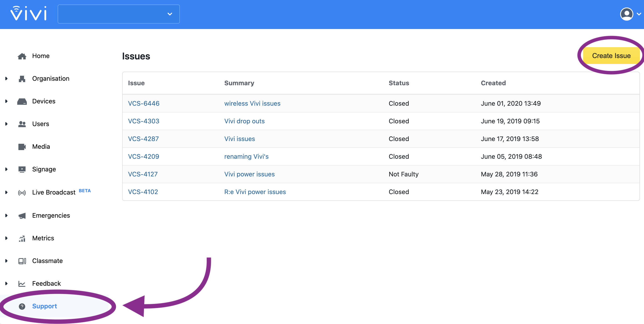Viewport: 644px width, 324px height.
Task: Open issue VCS-4303
Action: pyautogui.click(x=144, y=121)
